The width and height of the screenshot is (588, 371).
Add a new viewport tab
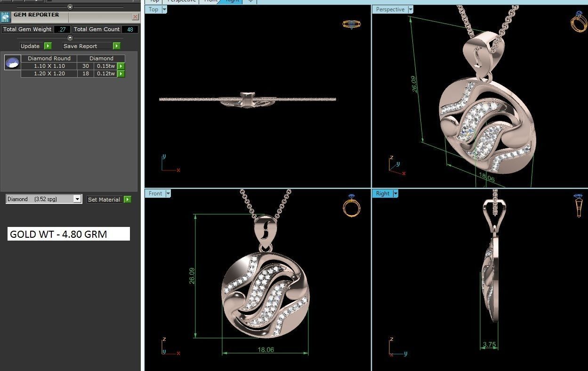click(x=251, y=1)
